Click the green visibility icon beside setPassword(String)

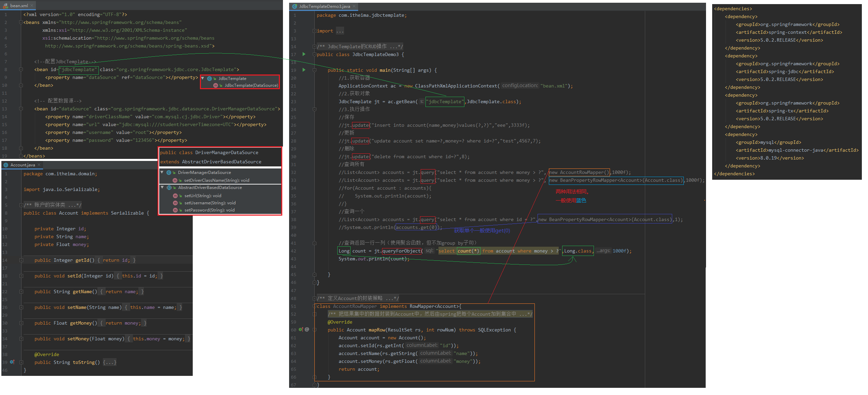tap(180, 210)
